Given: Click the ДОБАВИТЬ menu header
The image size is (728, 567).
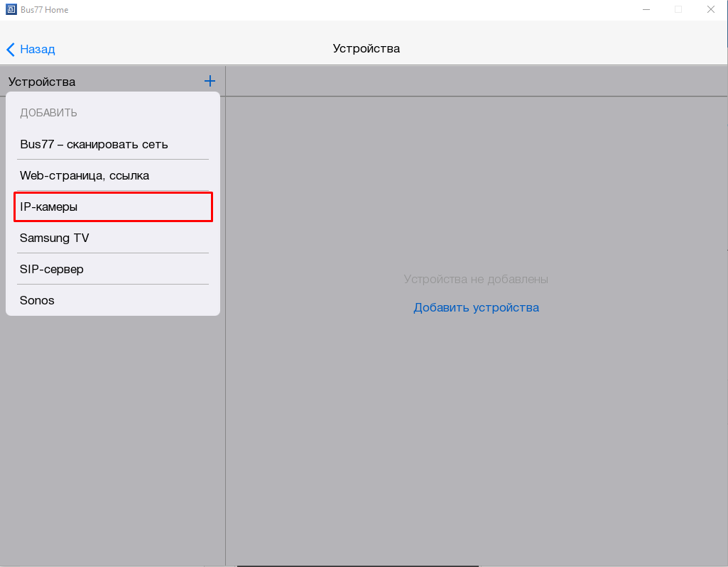Looking at the screenshot, I should [48, 113].
